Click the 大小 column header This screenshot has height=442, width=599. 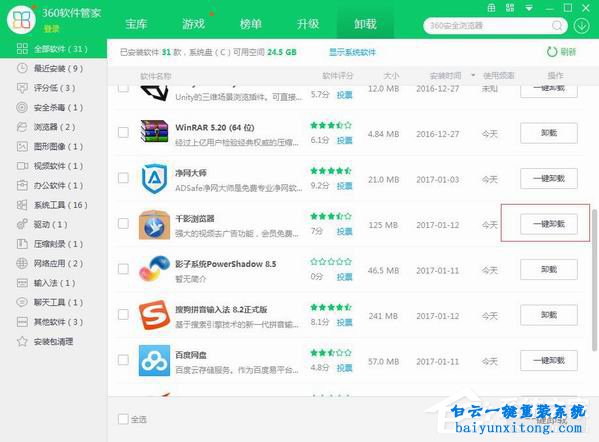[391, 76]
